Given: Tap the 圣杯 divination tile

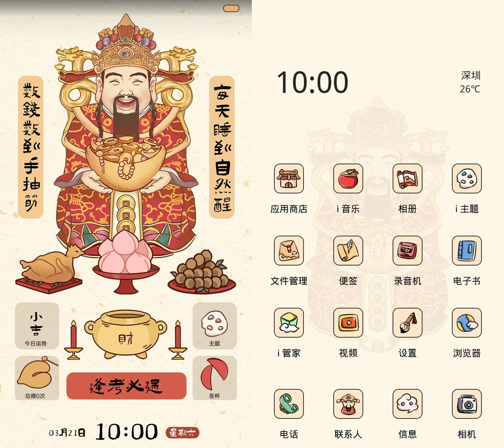Looking at the screenshot, I should point(215,378).
